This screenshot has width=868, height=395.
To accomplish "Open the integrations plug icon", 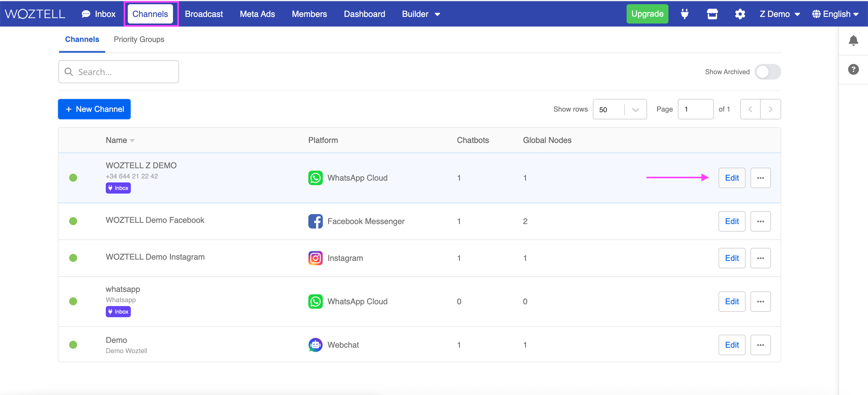I will (684, 14).
